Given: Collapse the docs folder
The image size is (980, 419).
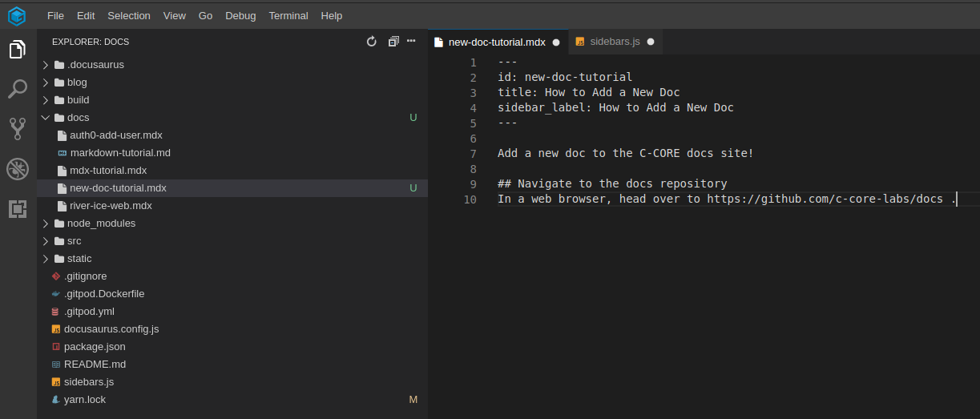Looking at the screenshot, I should (x=78, y=118).
